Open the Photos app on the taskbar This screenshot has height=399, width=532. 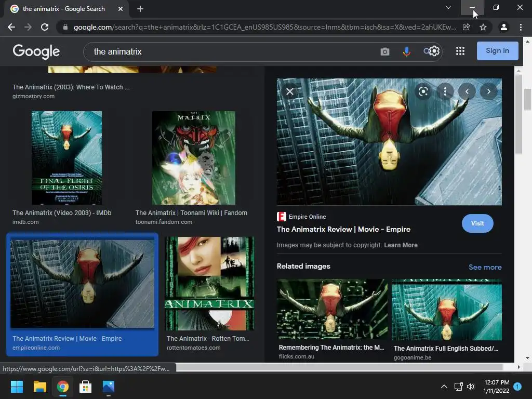(109, 387)
